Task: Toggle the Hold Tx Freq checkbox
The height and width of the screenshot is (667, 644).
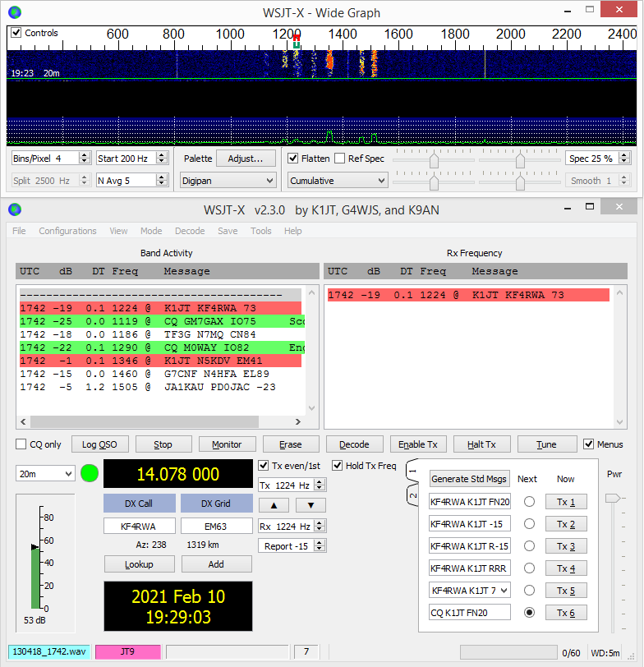Action: [x=338, y=466]
